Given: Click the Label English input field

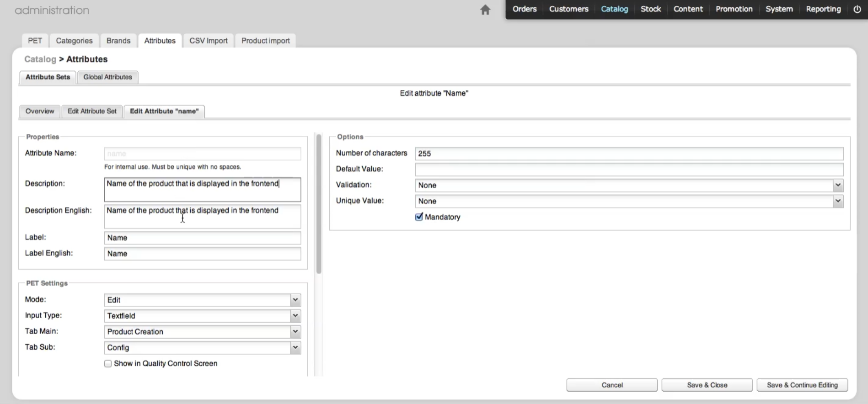Looking at the screenshot, I should click(203, 254).
